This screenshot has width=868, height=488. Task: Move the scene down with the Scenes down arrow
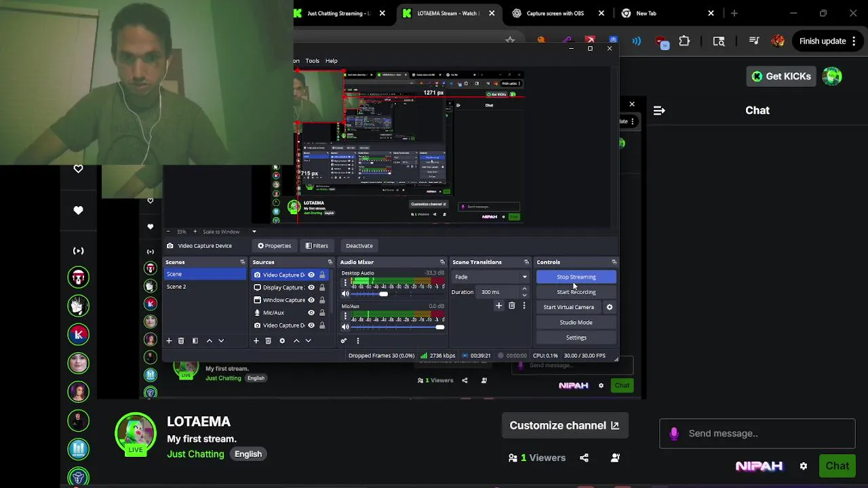[x=221, y=341]
